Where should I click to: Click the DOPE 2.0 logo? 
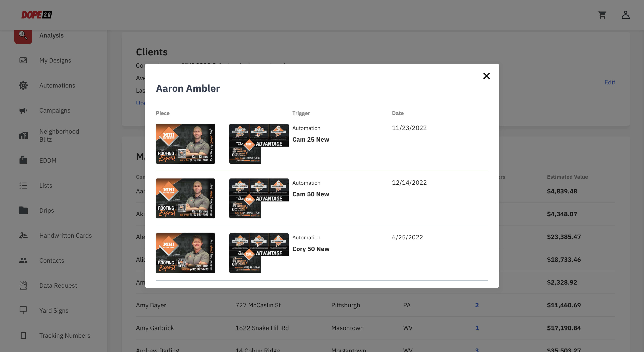(37, 15)
